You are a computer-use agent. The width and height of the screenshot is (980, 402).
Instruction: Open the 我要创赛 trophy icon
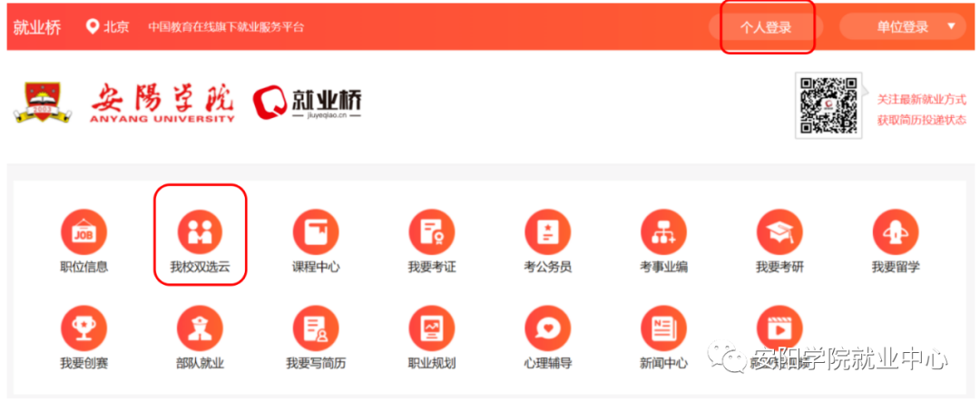83,328
